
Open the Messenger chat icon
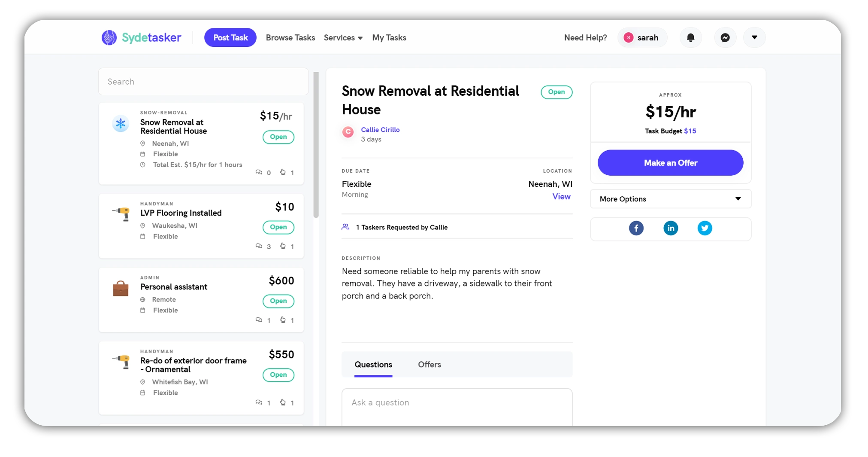[x=725, y=37]
